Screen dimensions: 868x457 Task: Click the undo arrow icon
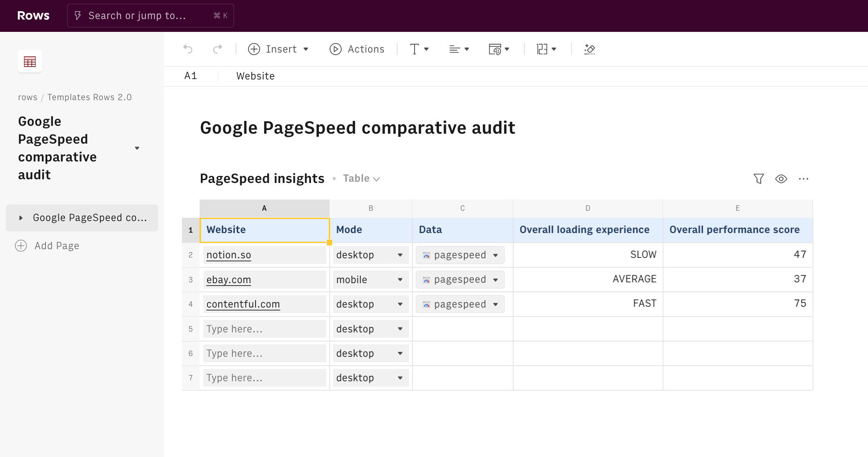coord(187,48)
